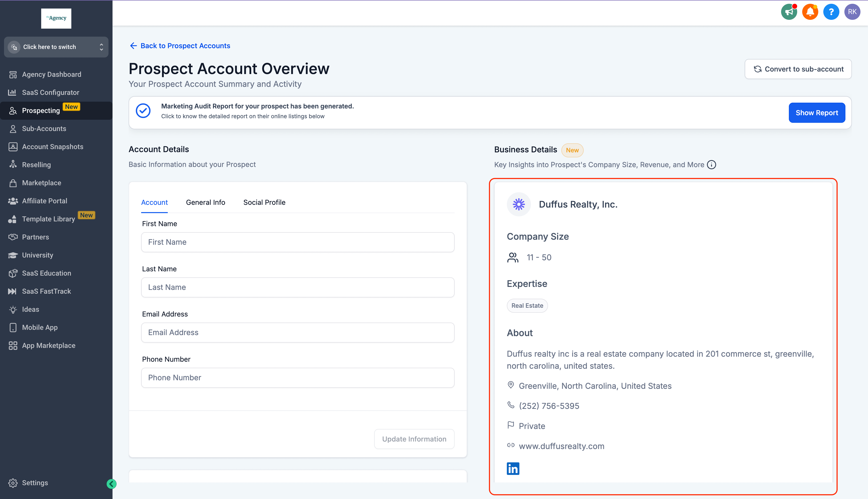Go to the Sub-Accounts page
The image size is (868, 499).
pyautogui.click(x=44, y=129)
